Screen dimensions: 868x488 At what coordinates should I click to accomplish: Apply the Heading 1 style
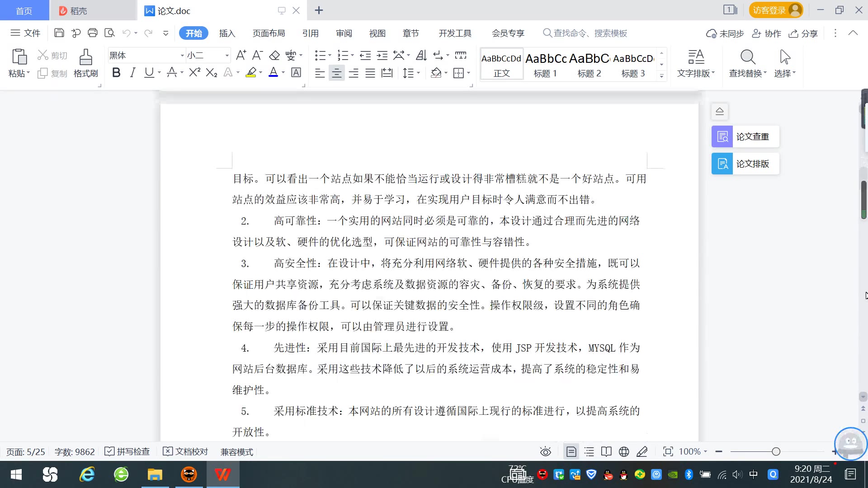(x=546, y=64)
